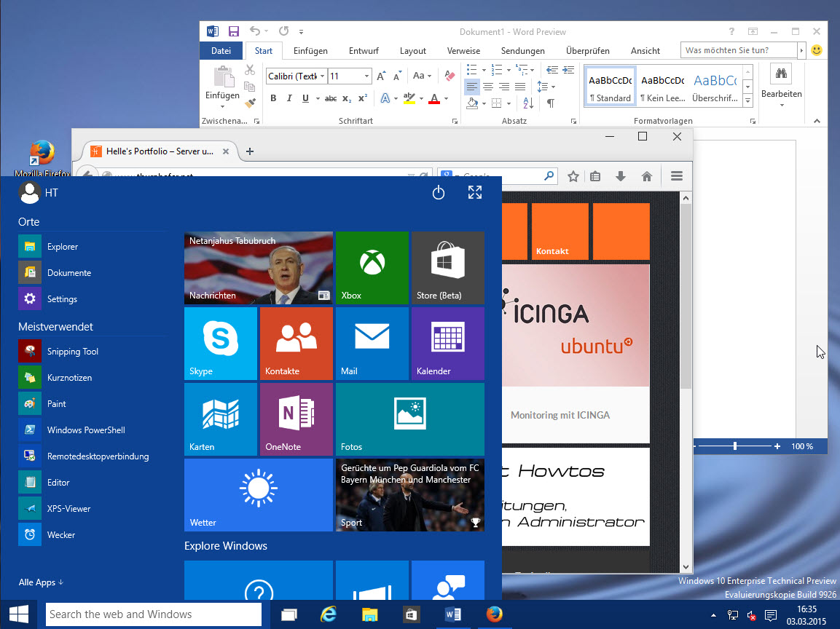Screen dimensions: 840x629
Task: Increase font size in Word ribbon
Action: [381, 76]
